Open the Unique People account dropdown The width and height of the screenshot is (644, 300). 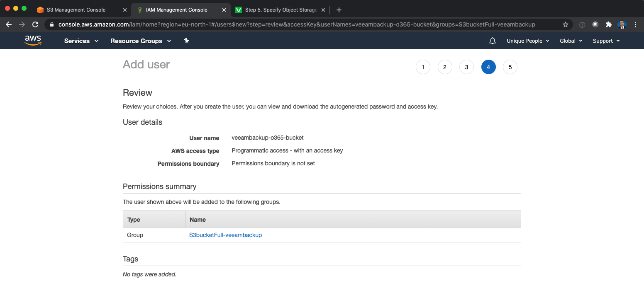coord(528,41)
